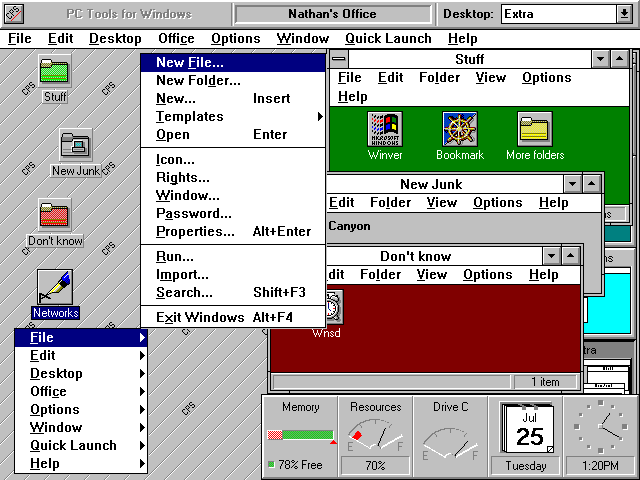This screenshot has width=640, height=480.
Task: Open the Desktop dropdown showing Extra
Action: pyautogui.click(x=624, y=14)
